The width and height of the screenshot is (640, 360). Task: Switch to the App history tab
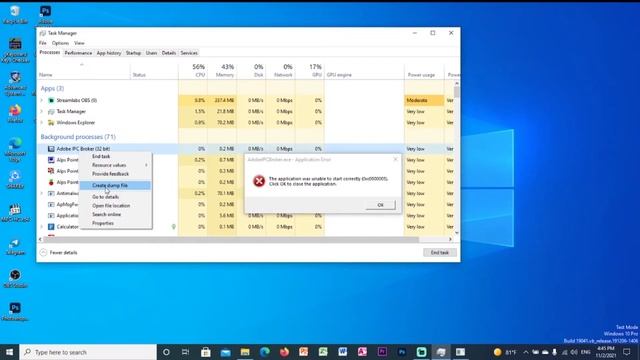[109, 53]
